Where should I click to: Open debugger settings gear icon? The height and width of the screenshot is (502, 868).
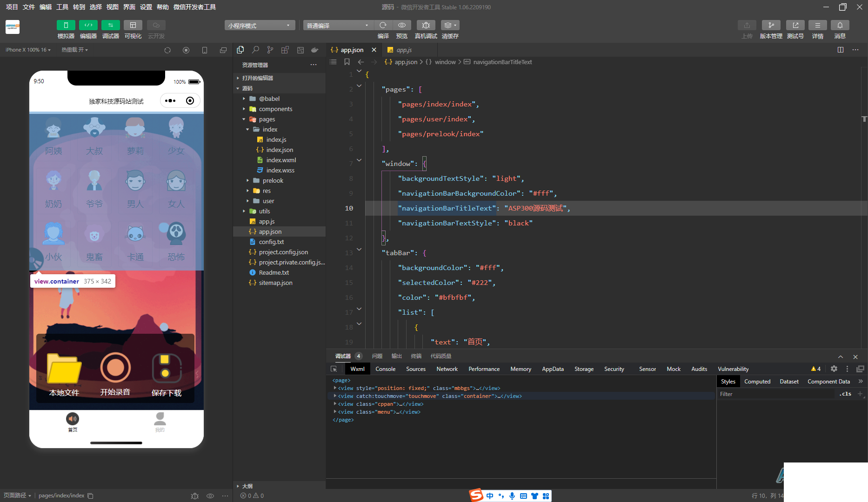pos(834,369)
